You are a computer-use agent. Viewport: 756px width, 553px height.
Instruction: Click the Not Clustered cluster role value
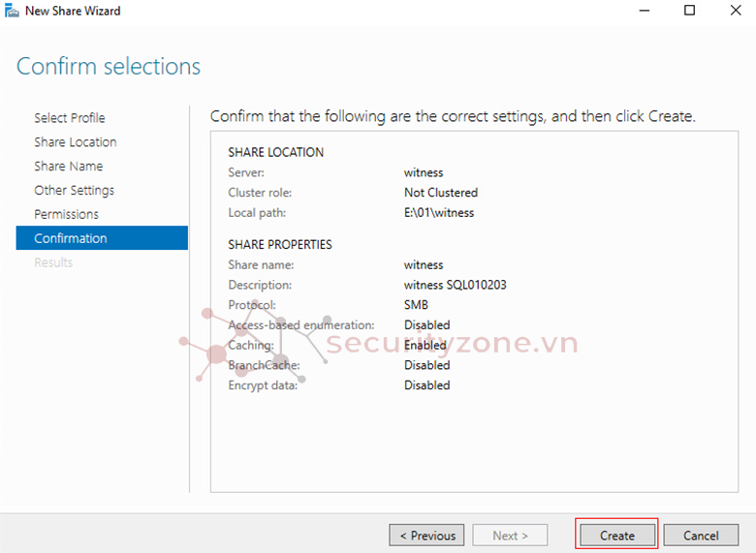[441, 193]
